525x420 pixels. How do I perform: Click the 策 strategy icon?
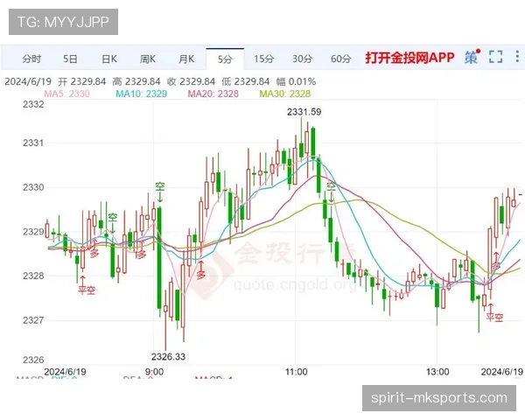(x=472, y=58)
